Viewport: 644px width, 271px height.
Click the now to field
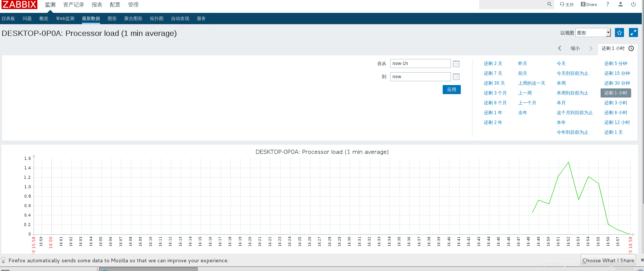tap(420, 77)
